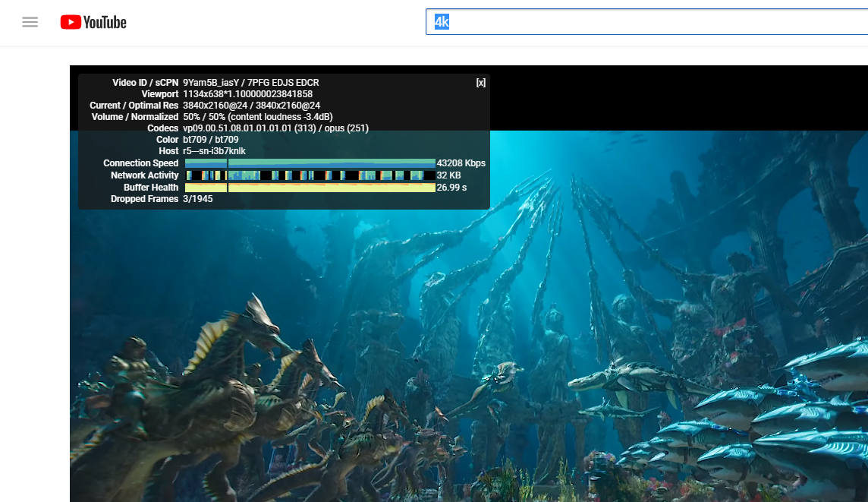Click the 26.99 s buffer value
The height and width of the screenshot is (502, 868).
coord(451,188)
